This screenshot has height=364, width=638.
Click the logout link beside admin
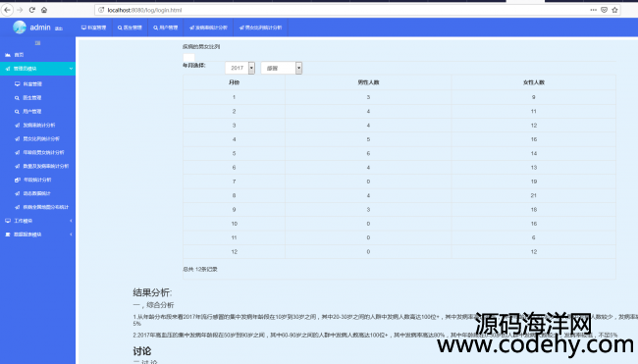click(59, 28)
